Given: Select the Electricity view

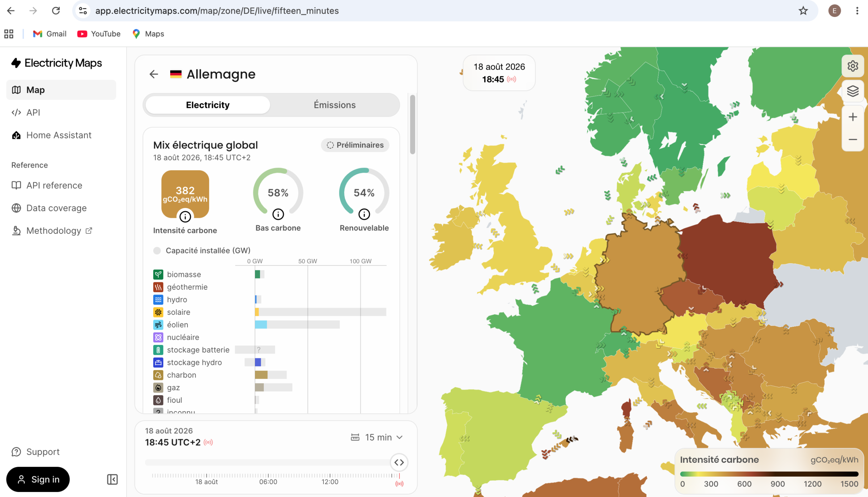Looking at the screenshot, I should (208, 105).
